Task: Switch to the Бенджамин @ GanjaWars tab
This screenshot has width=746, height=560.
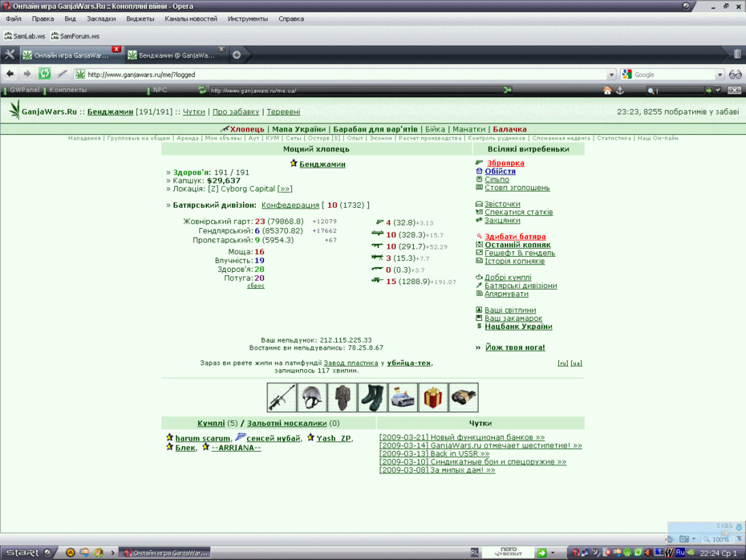Action: [x=176, y=55]
